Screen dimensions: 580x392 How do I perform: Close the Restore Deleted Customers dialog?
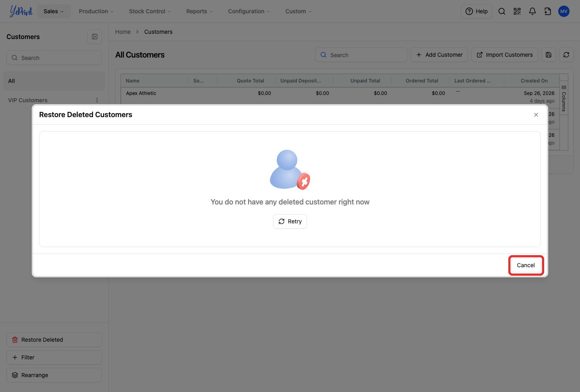(x=536, y=115)
